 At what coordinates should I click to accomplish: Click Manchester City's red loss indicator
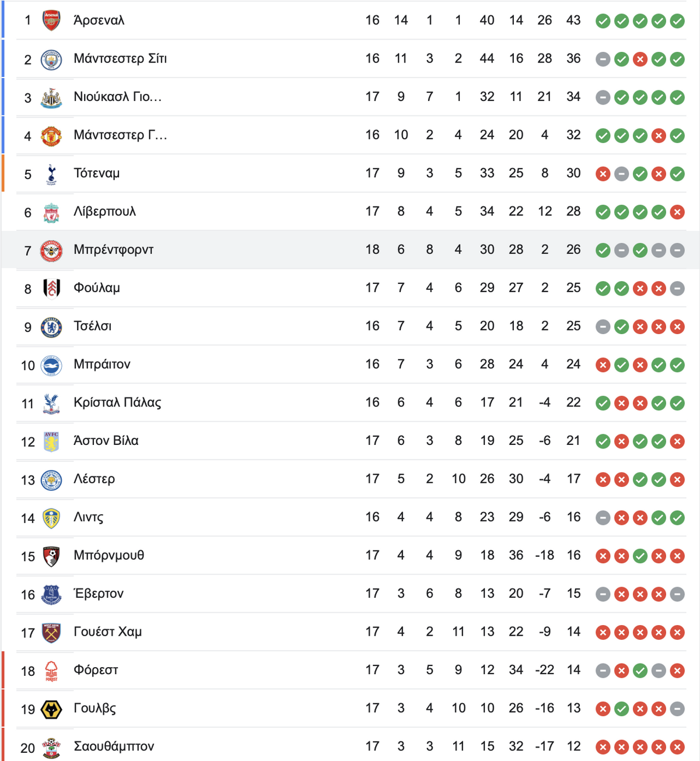click(x=640, y=59)
